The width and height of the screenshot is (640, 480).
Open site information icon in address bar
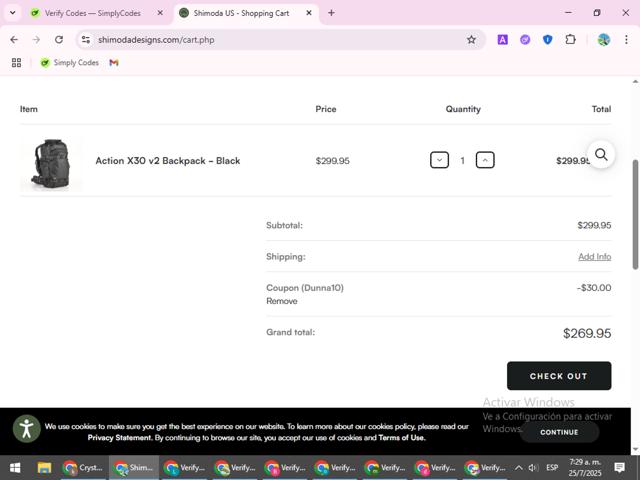pos(86,40)
